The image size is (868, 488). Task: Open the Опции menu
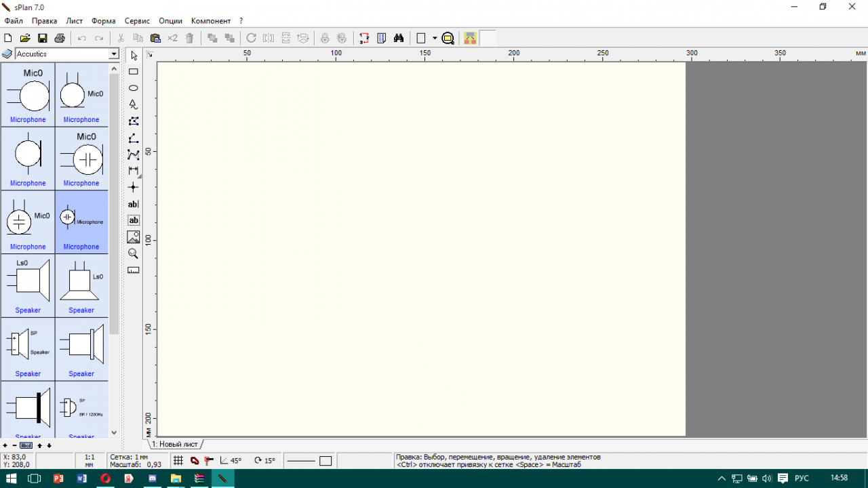pos(170,21)
